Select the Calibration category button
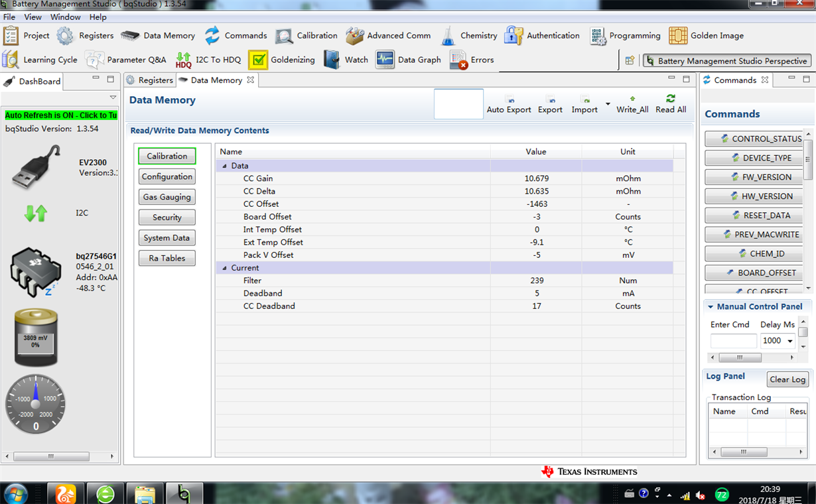816x504 pixels. click(x=167, y=157)
